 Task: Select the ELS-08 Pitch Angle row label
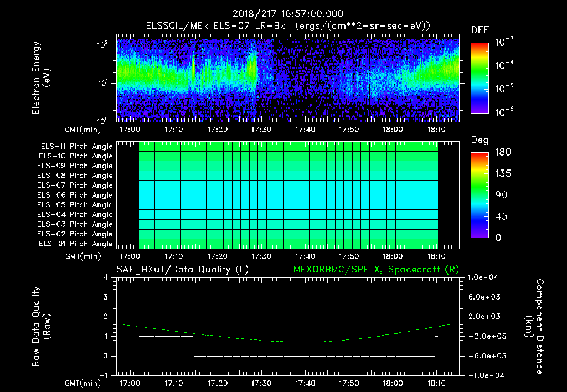(x=75, y=176)
